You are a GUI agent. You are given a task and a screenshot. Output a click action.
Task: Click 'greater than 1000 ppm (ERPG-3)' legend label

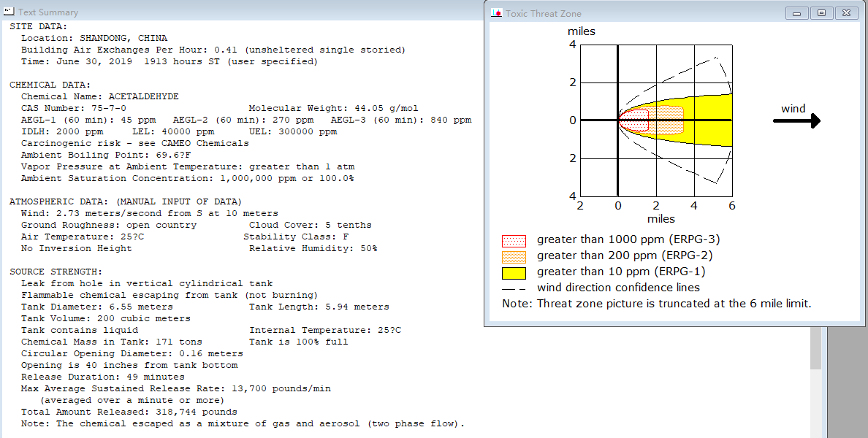click(628, 239)
